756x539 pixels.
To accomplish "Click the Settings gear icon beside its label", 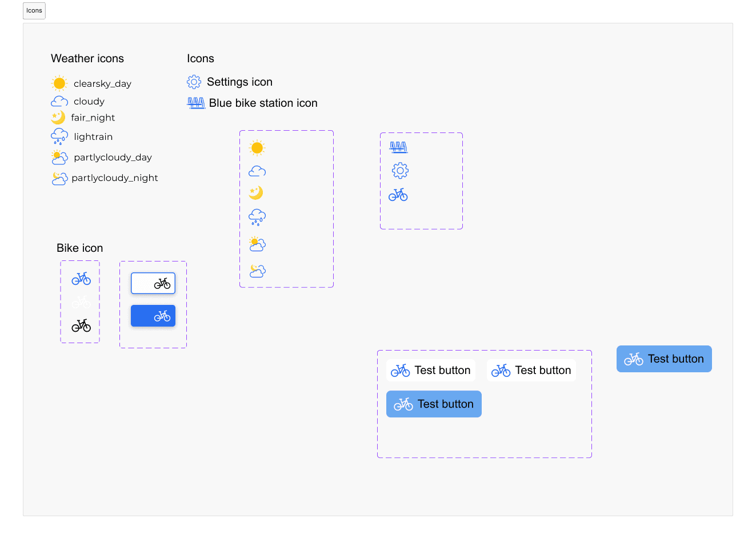I will pos(194,82).
